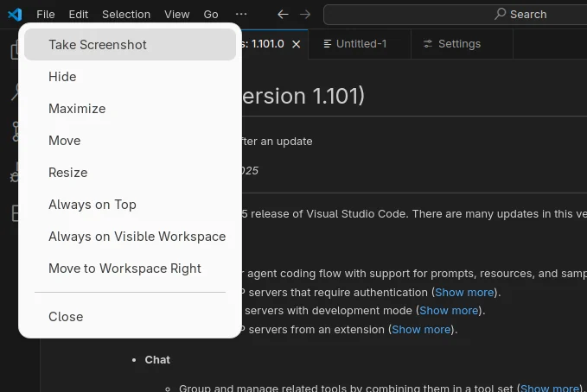Go back with the left arrow

tap(283, 15)
